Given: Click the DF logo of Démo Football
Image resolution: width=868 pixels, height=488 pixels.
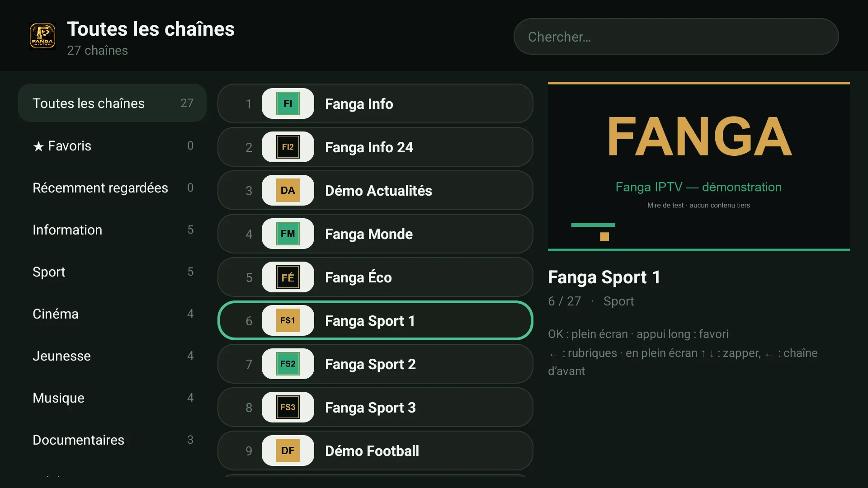Looking at the screenshot, I should [288, 450].
